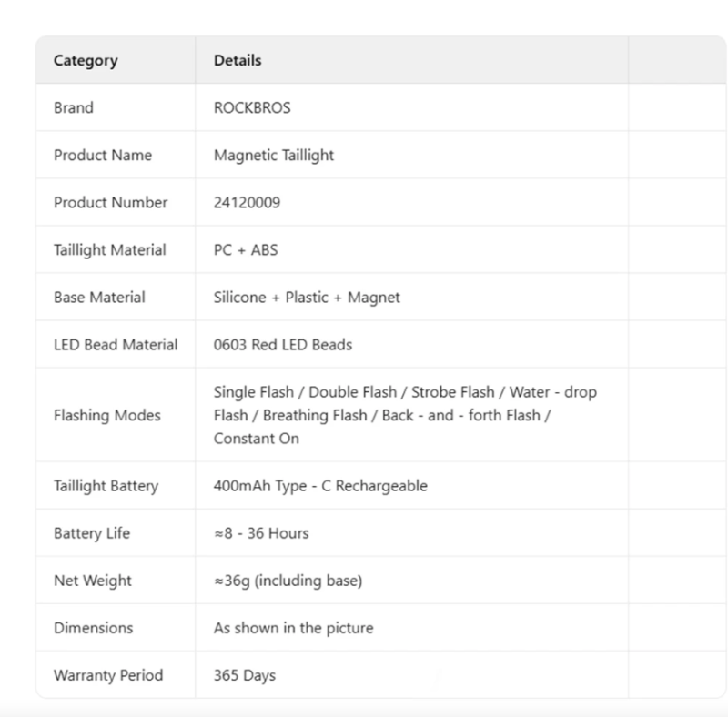Click the Details column header
Image resolution: width=728 pixels, height=728 pixels.
238,61
